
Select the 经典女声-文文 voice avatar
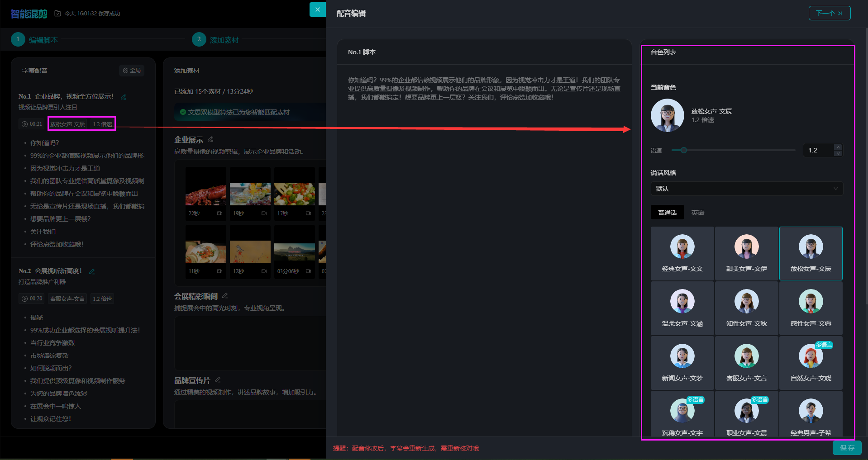tap(682, 247)
